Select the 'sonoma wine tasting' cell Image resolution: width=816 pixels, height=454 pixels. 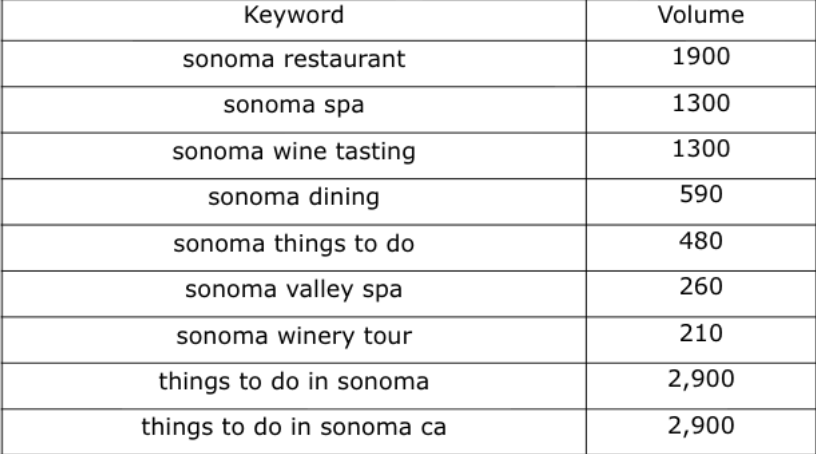pyautogui.click(x=293, y=151)
